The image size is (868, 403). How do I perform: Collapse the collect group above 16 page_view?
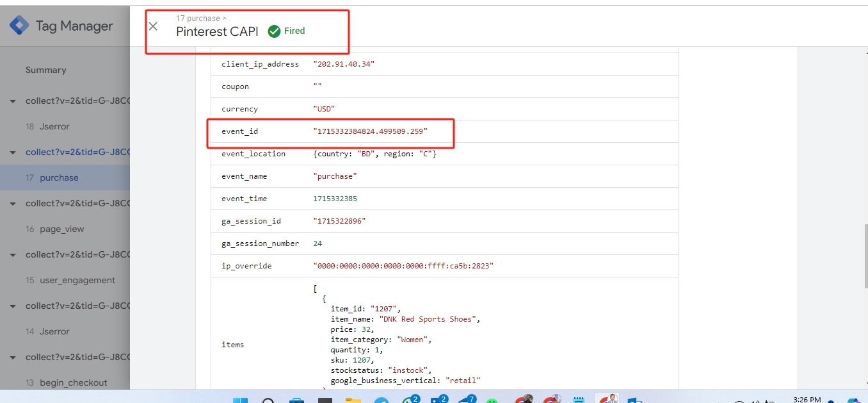[13, 204]
